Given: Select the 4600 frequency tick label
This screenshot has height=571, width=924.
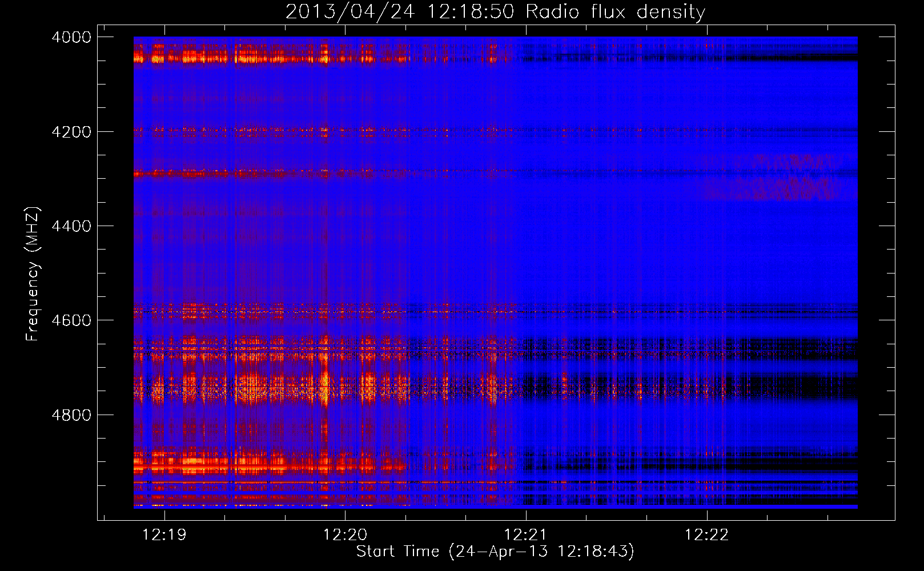Looking at the screenshot, I should 71,320.
